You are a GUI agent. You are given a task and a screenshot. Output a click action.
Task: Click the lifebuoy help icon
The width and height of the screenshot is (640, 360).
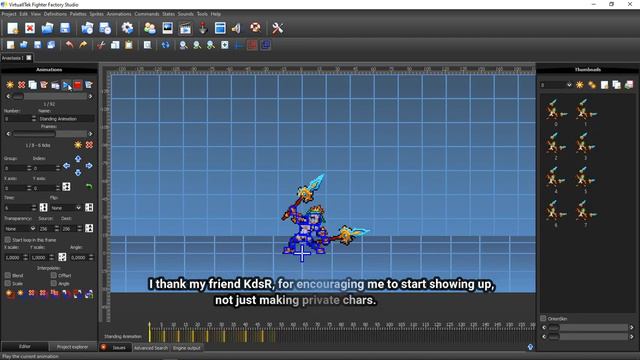click(x=256, y=28)
